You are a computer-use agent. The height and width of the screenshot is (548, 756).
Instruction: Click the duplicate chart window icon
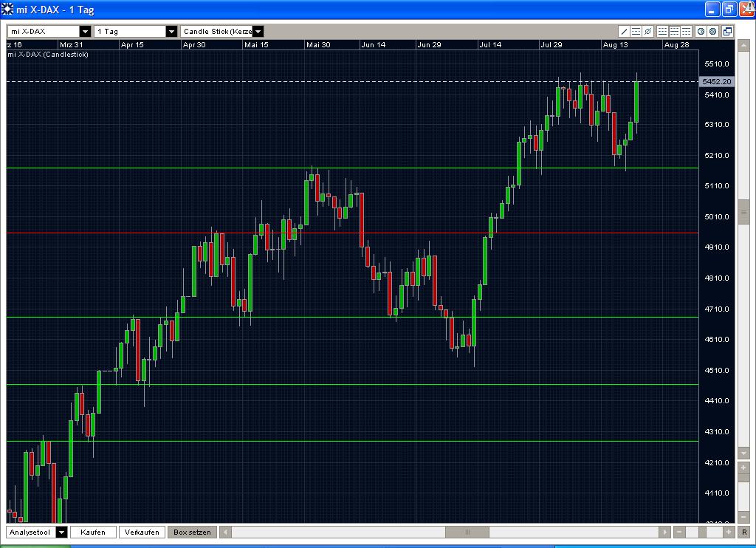click(x=727, y=31)
